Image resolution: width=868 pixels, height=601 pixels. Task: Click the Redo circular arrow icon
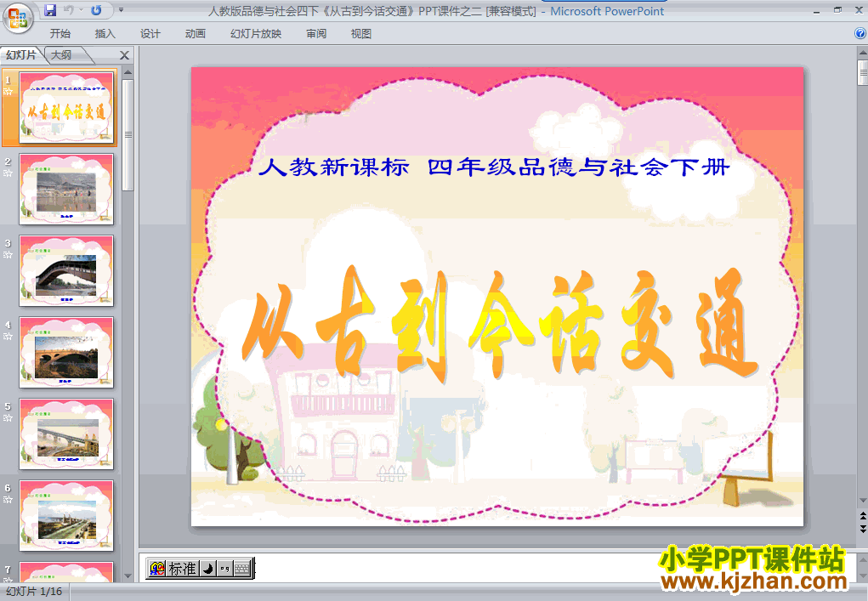[x=96, y=10]
